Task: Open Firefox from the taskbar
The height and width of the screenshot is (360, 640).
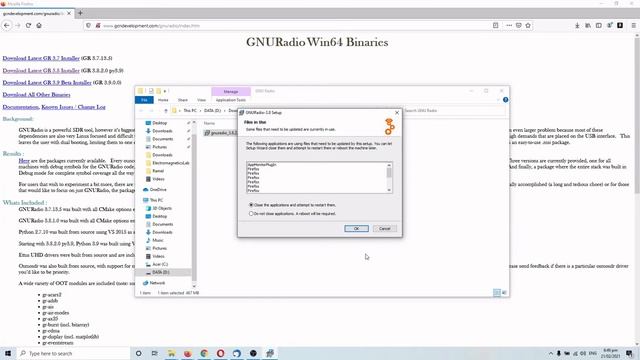Action: [x=188, y=353]
